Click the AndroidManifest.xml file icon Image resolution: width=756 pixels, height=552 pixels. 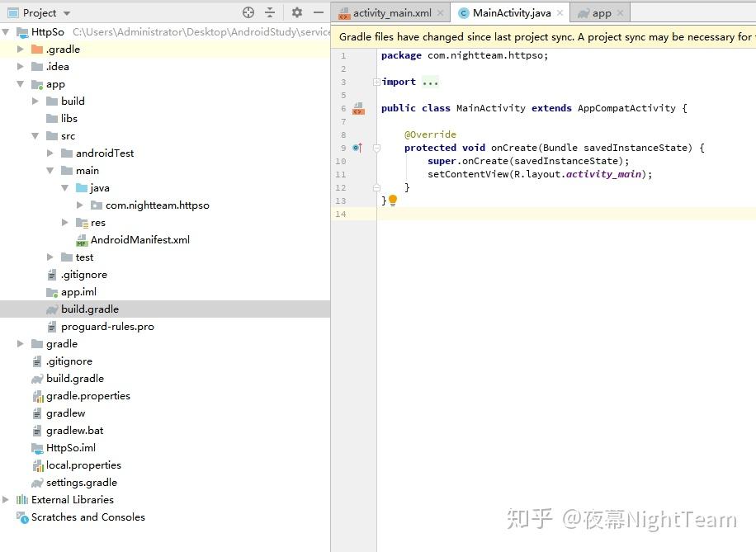(x=83, y=239)
